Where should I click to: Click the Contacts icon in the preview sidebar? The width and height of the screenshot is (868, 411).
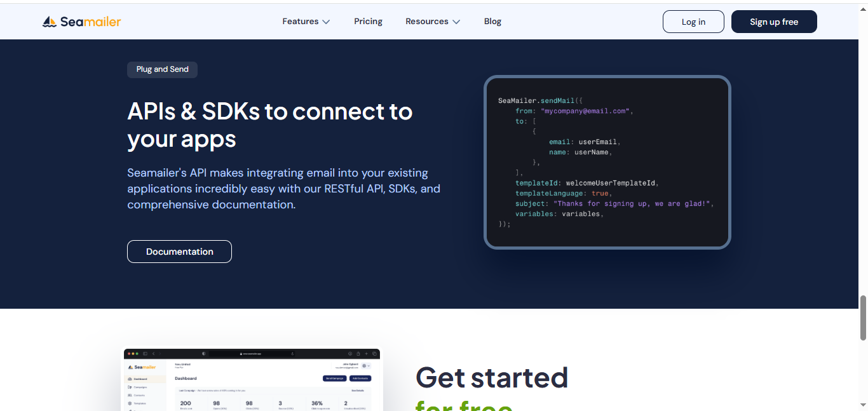point(130,395)
